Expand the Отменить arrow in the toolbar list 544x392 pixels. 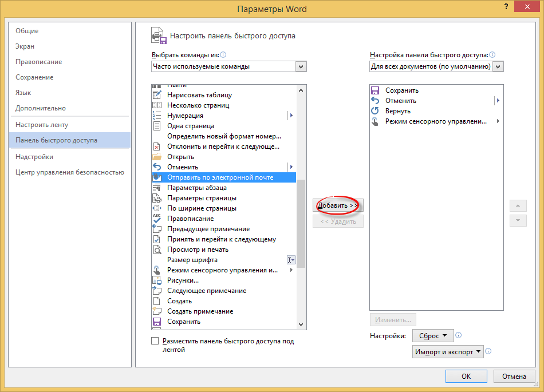tap(498, 101)
